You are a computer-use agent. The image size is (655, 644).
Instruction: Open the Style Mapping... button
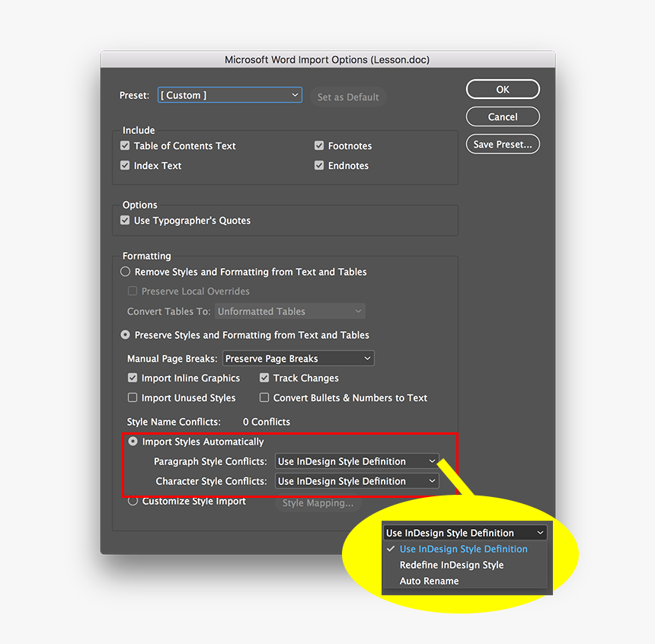coord(318,503)
